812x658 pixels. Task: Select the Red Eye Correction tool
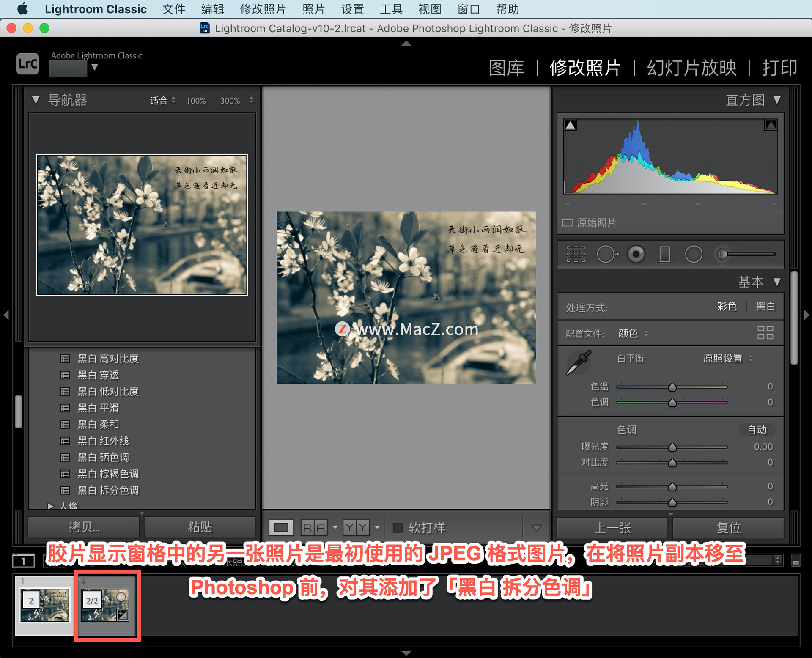coord(636,255)
